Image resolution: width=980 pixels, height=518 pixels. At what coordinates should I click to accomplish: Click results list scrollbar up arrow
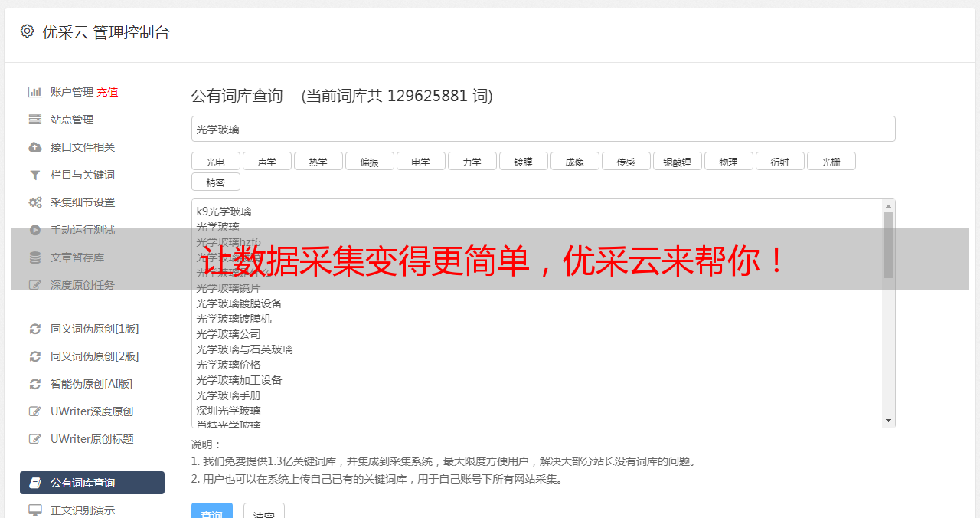888,206
